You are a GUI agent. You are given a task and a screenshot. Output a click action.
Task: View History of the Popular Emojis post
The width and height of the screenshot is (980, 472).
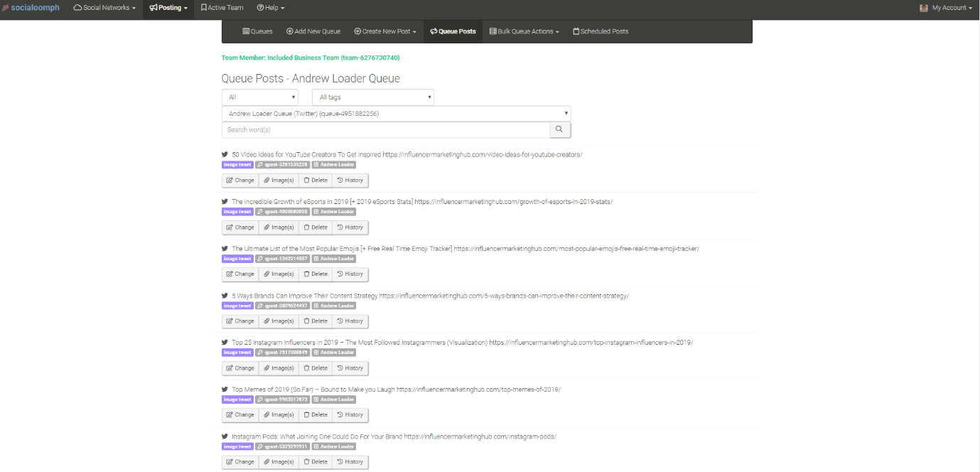(x=350, y=274)
